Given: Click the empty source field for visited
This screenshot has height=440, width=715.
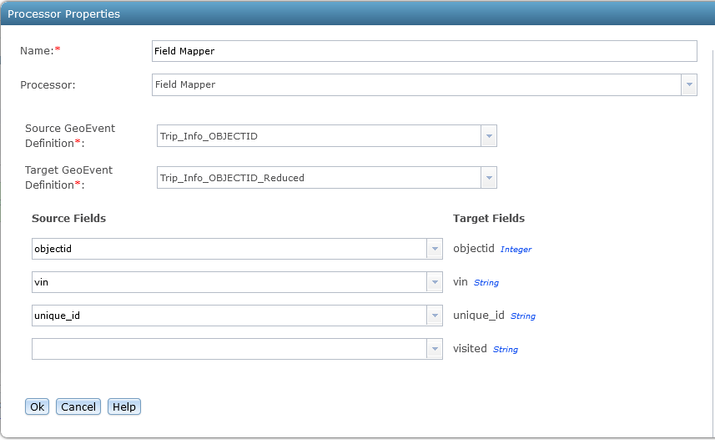Looking at the screenshot, I should (229, 349).
